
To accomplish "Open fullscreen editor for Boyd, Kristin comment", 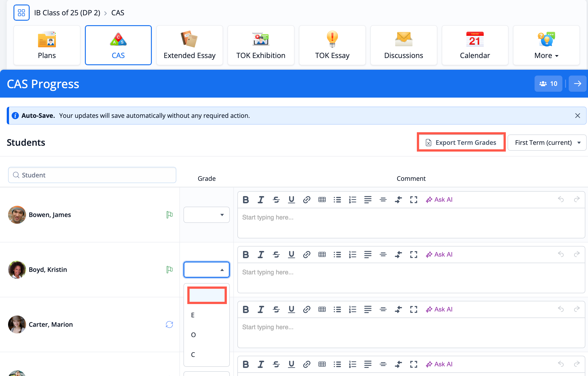I will [414, 255].
